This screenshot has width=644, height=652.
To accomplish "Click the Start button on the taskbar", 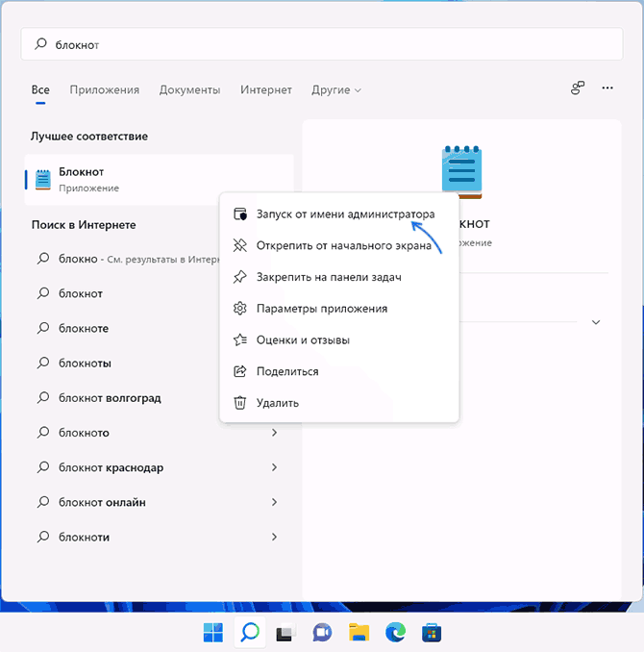I will click(x=213, y=632).
